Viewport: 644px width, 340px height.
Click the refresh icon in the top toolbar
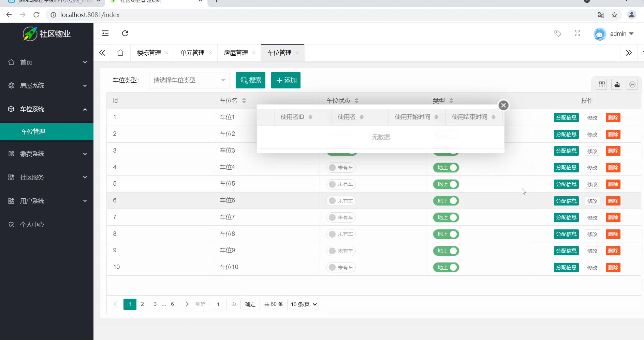(125, 33)
